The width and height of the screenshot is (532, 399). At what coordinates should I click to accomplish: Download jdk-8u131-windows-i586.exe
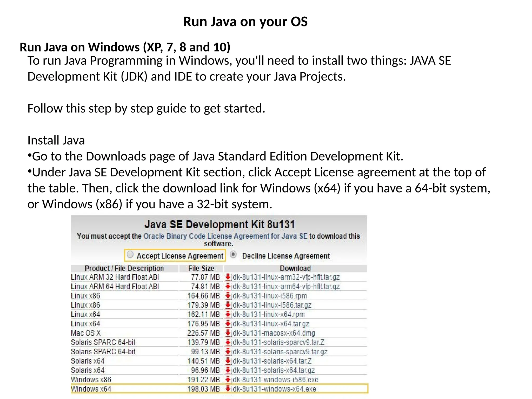275,380
